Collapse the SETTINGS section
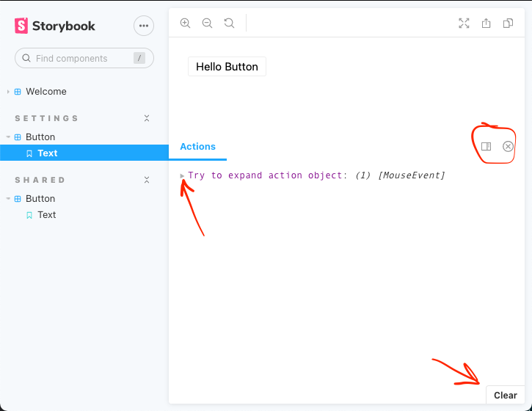 (x=147, y=118)
